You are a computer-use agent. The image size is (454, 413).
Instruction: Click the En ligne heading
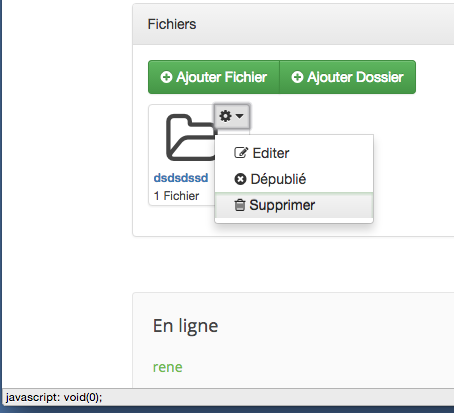pyautogui.click(x=186, y=326)
